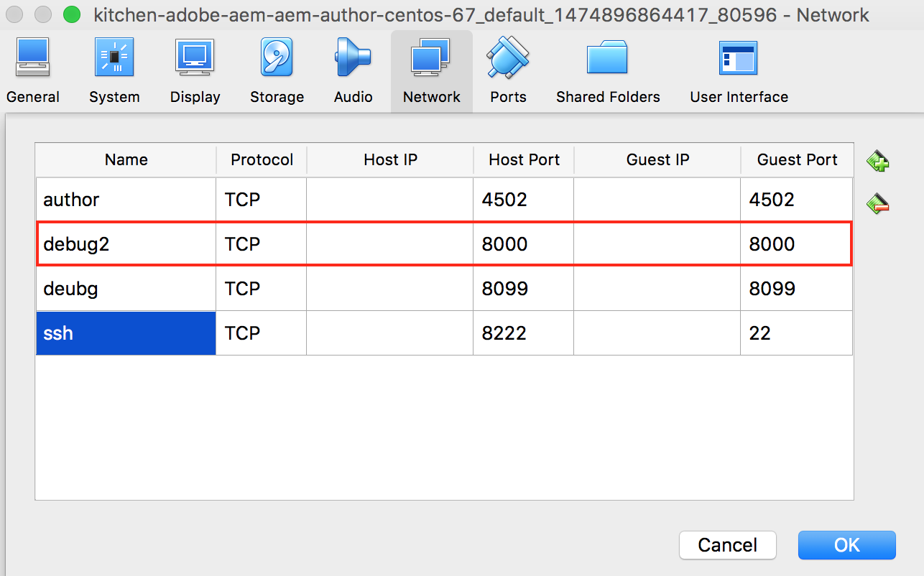Open the Storage settings
This screenshot has height=576, width=924.
277,68
